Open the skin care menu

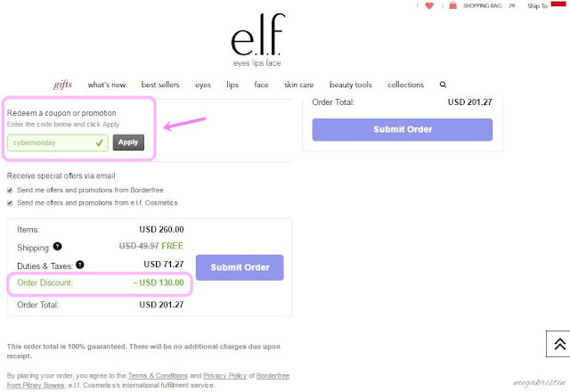298,85
